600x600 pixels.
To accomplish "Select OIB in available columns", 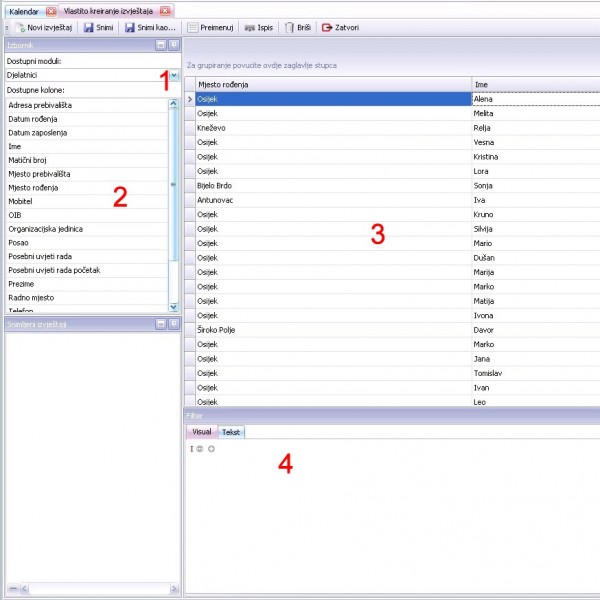I will (87, 215).
